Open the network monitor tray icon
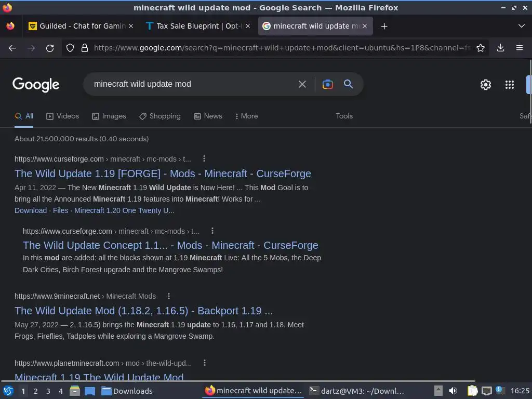Viewport: 532px width, 399px height. (486, 391)
